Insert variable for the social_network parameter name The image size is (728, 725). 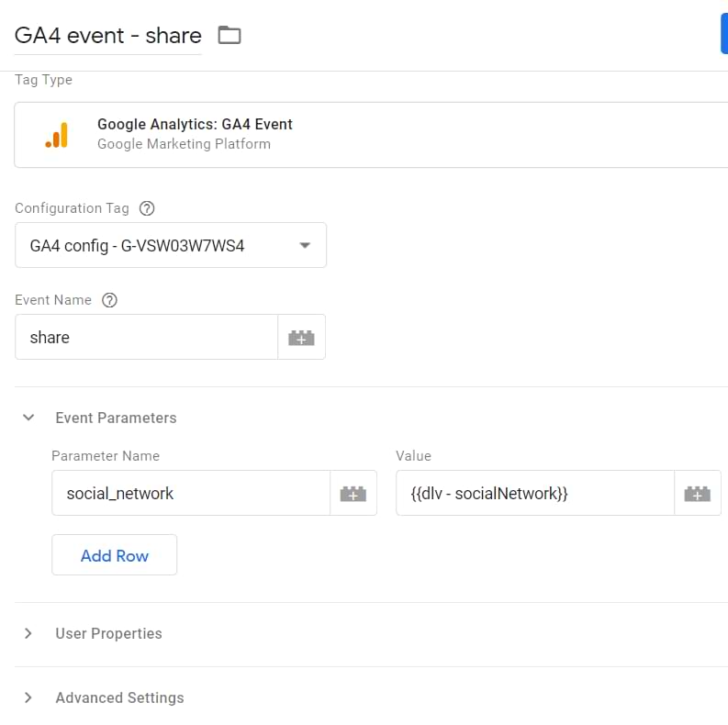(353, 494)
